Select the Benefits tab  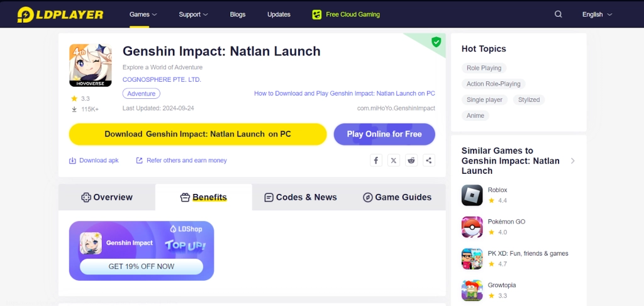(x=204, y=198)
